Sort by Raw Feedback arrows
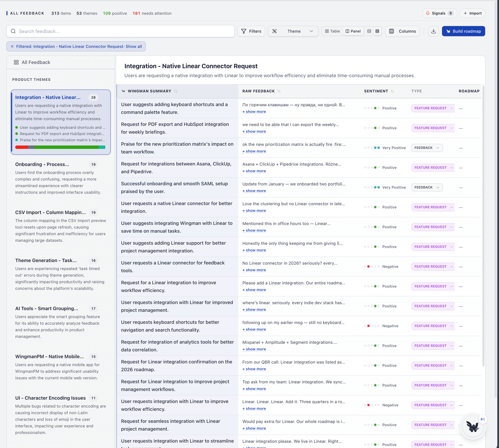 [279, 91]
